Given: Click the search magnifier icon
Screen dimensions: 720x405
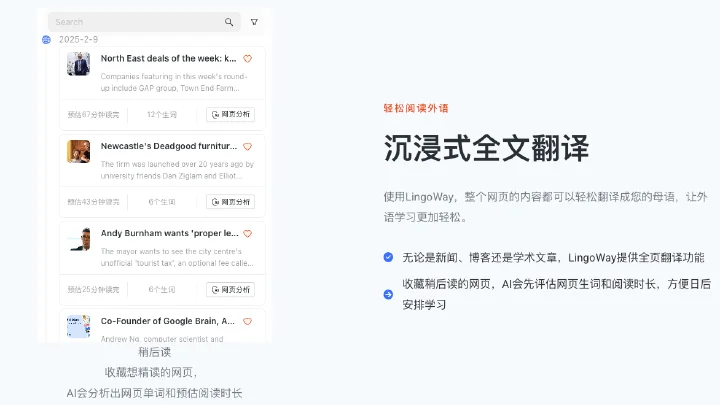Looking at the screenshot, I should click(x=229, y=22).
